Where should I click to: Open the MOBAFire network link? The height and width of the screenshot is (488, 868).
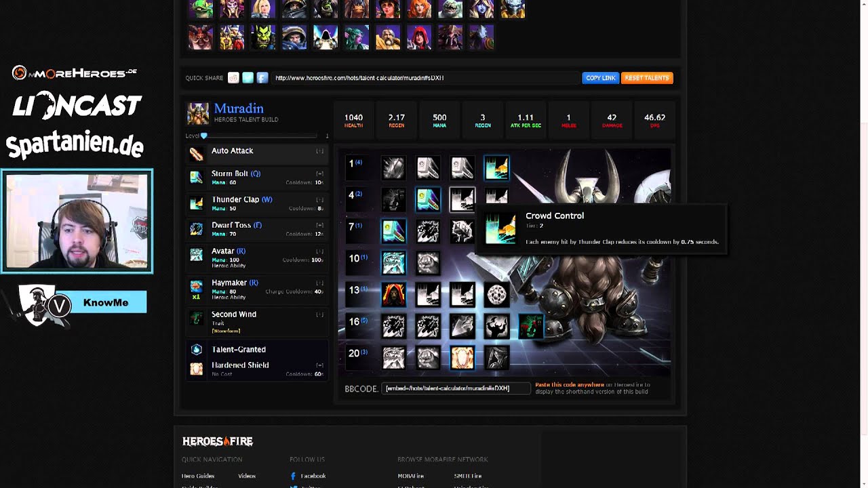point(411,476)
